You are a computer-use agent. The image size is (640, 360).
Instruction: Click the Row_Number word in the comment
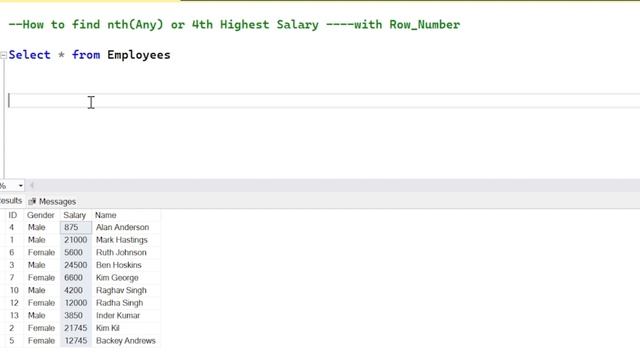424,25
